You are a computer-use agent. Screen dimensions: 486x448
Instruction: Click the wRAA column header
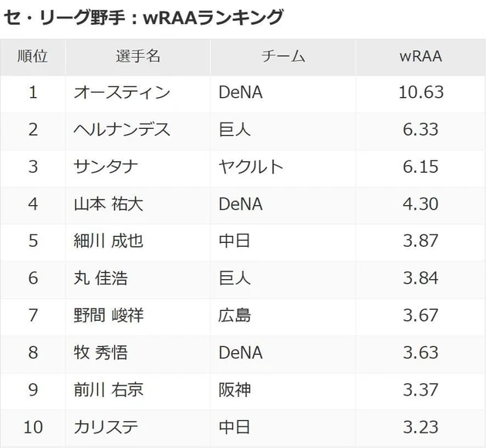click(x=420, y=56)
